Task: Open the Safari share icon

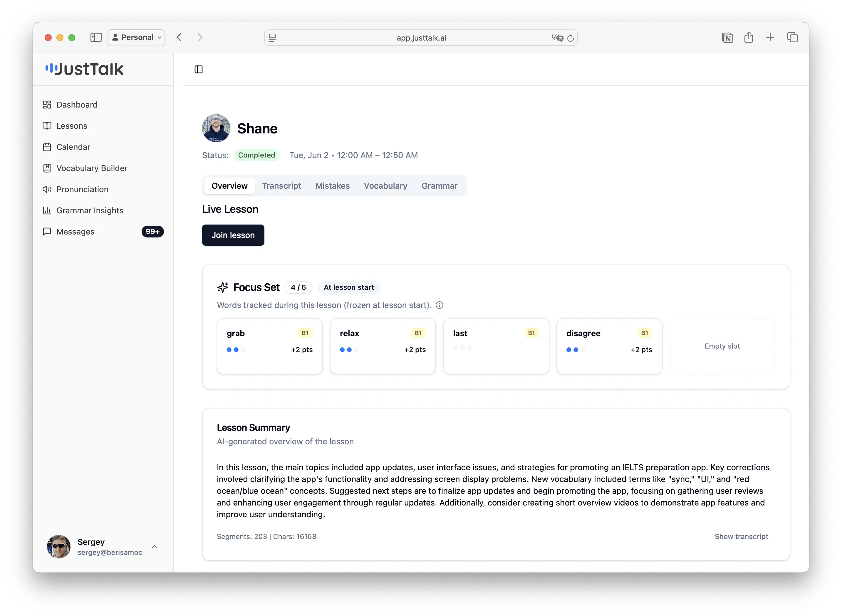Action: [x=749, y=37]
